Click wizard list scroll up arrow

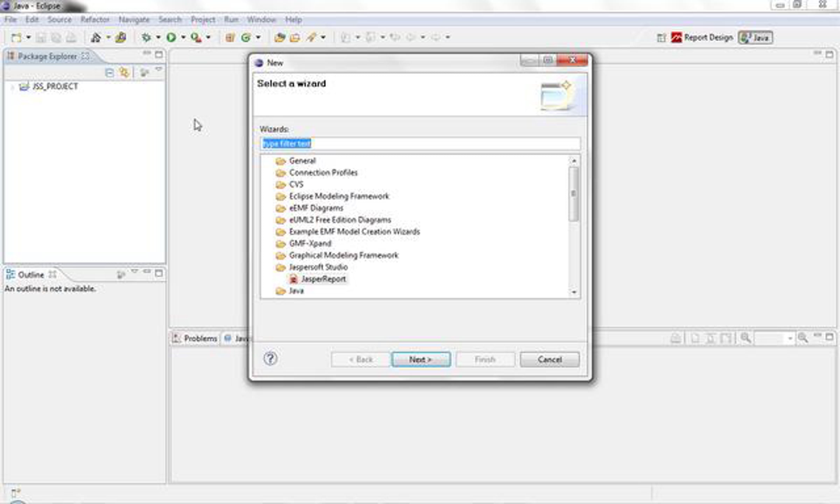(574, 161)
